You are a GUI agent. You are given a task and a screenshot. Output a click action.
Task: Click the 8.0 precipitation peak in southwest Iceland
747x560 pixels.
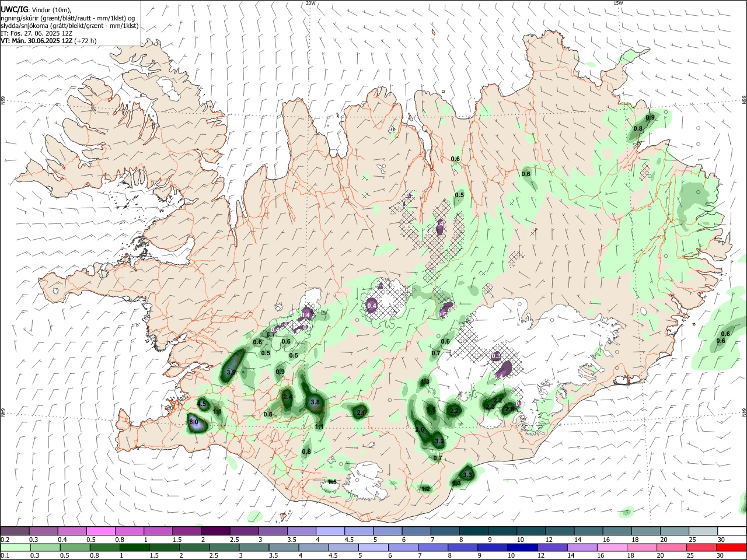194,422
